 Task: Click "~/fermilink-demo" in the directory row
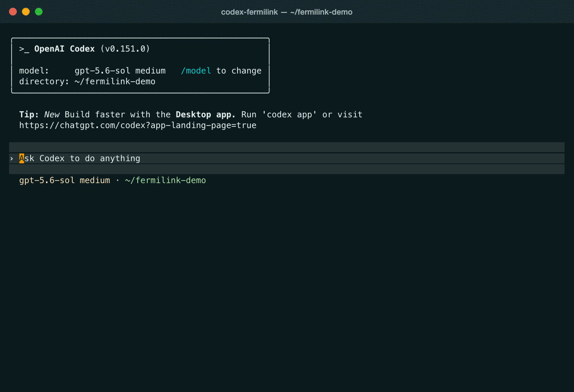[115, 82]
